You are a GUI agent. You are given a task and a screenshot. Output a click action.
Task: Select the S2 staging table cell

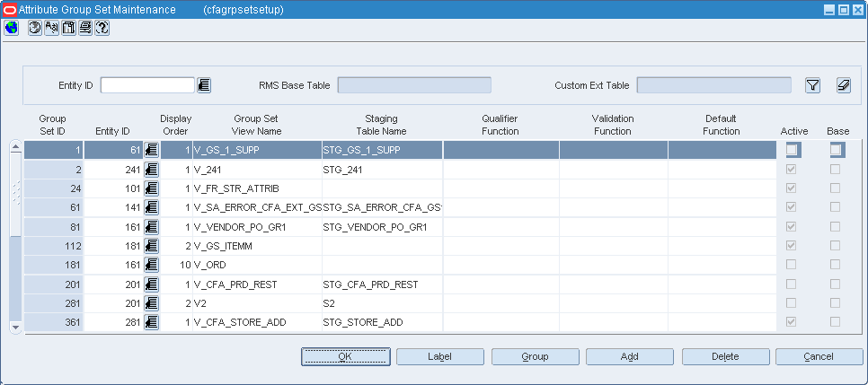382,303
